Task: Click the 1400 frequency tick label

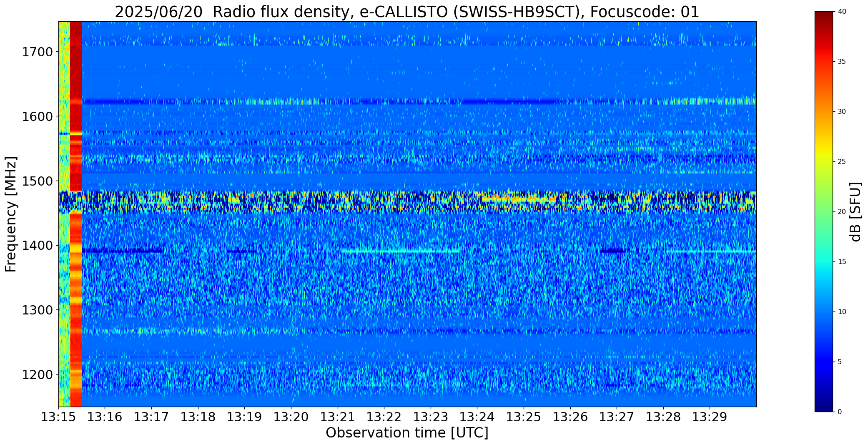Action: coord(37,246)
